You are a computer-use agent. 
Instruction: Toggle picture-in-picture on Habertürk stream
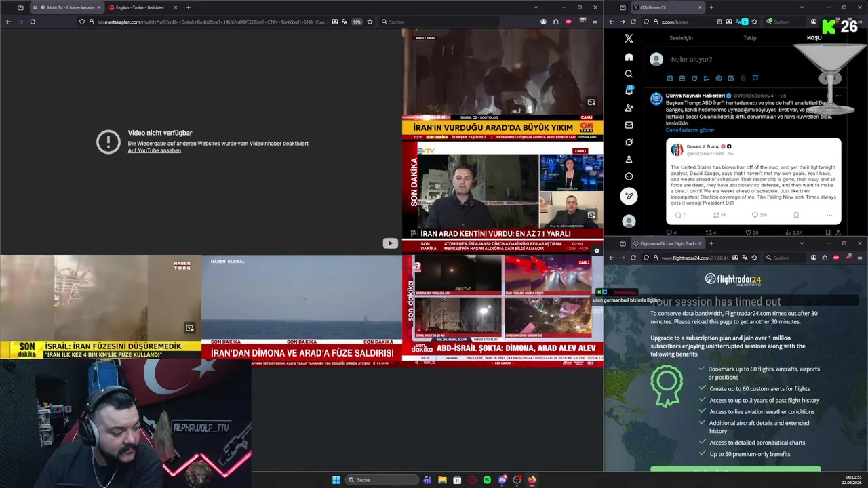pos(190,328)
